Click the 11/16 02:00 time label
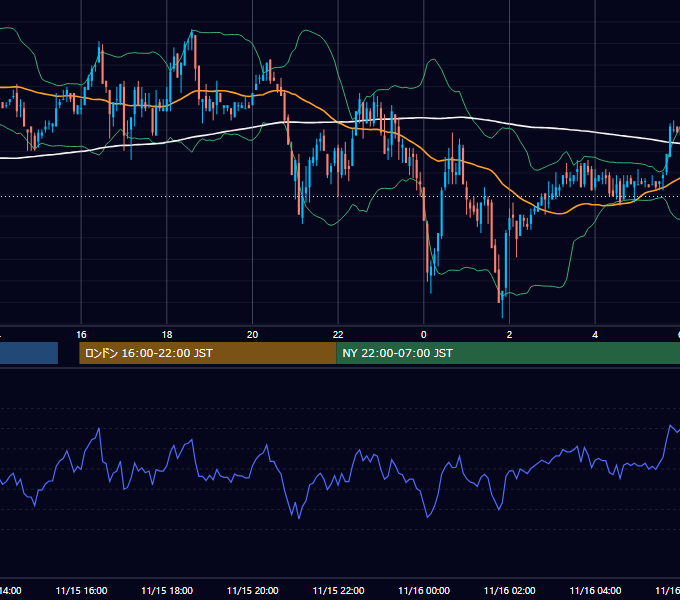The height and width of the screenshot is (600, 680). [510, 590]
